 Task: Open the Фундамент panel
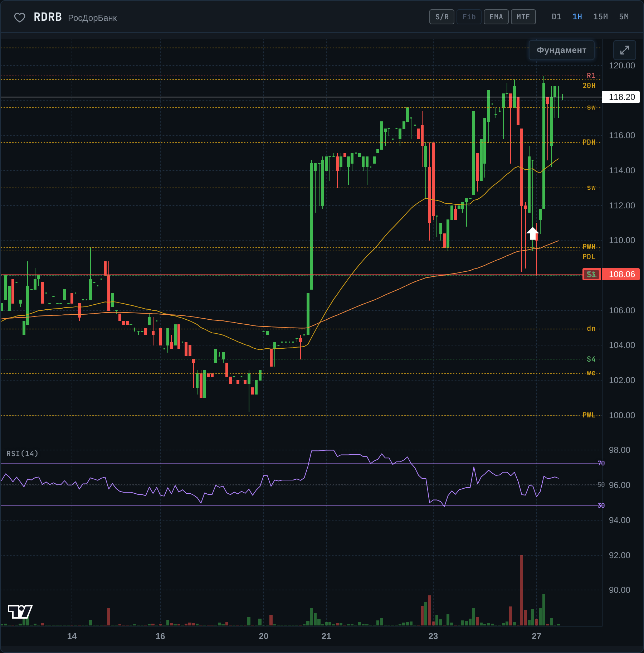561,50
